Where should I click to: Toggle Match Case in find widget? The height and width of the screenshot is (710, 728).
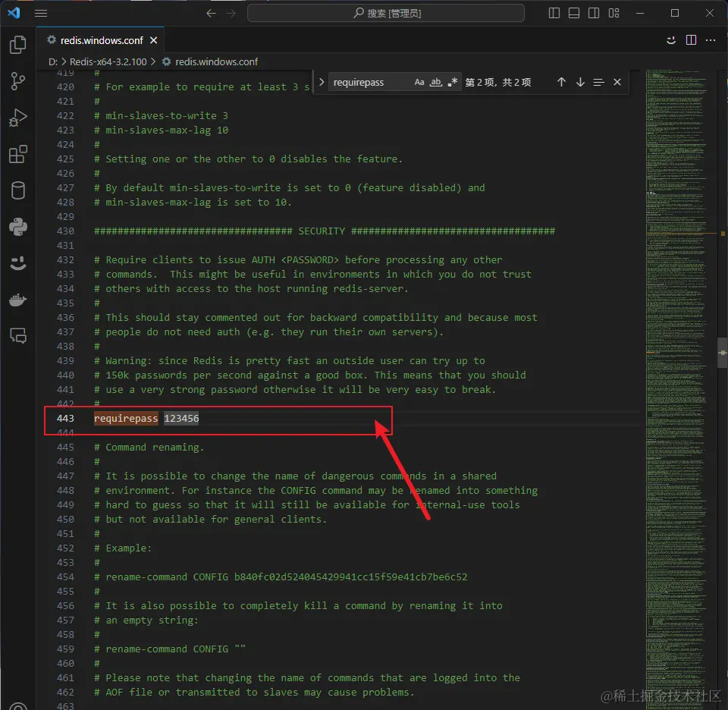[419, 82]
